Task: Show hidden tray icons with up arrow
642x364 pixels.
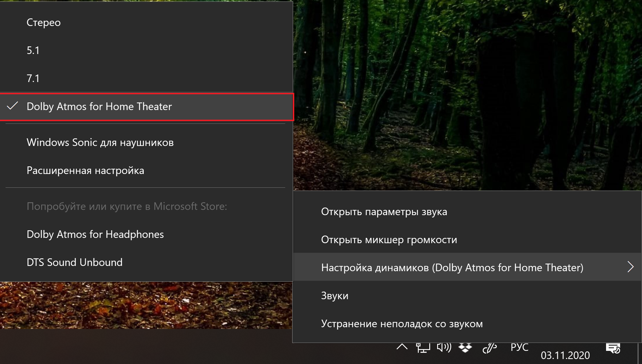Action: point(402,347)
